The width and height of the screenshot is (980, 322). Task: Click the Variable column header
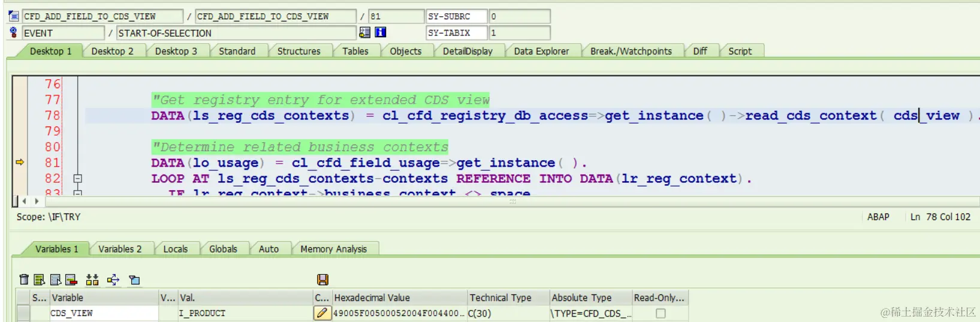coord(104,297)
